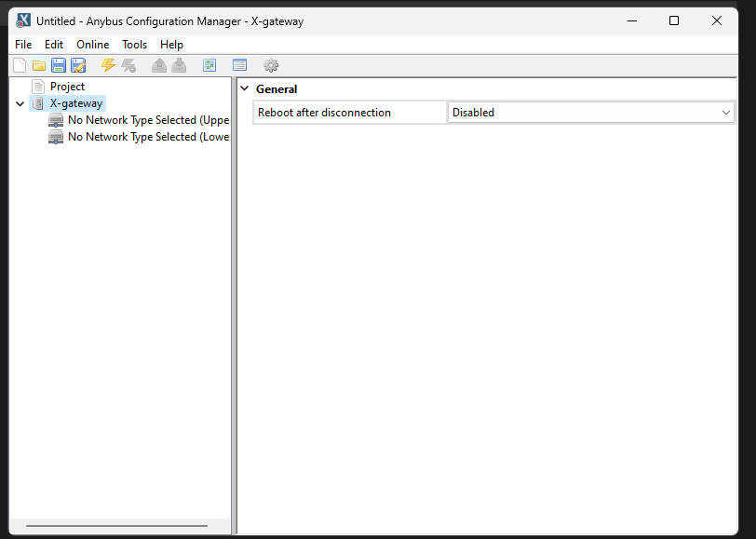756x539 pixels.
Task: Select No Network Type Selected (Upper) node
Action: [x=149, y=120]
